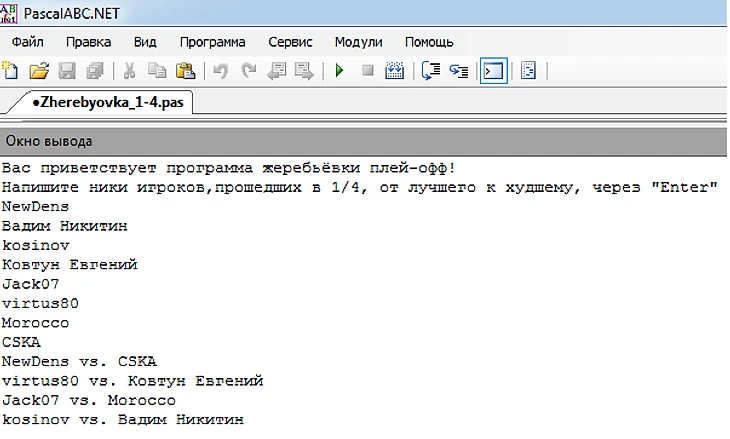The image size is (730, 439).
Task: Click the Redo arrow icon
Action: (249, 71)
